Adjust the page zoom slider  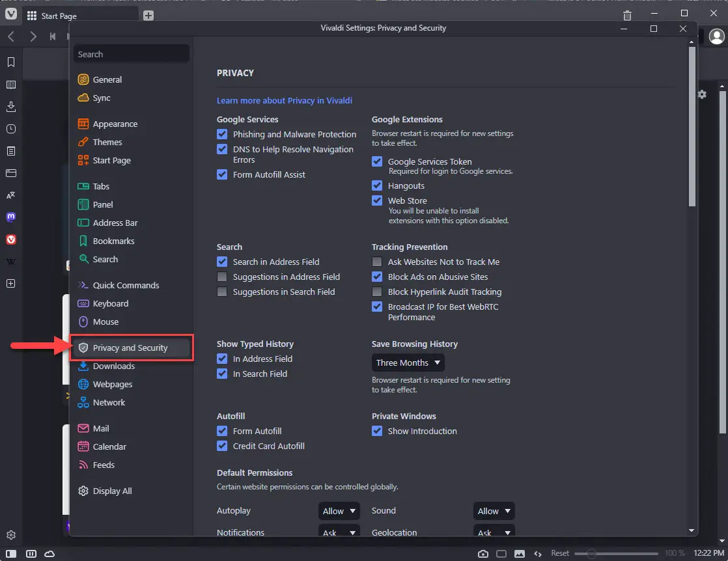tap(616, 554)
